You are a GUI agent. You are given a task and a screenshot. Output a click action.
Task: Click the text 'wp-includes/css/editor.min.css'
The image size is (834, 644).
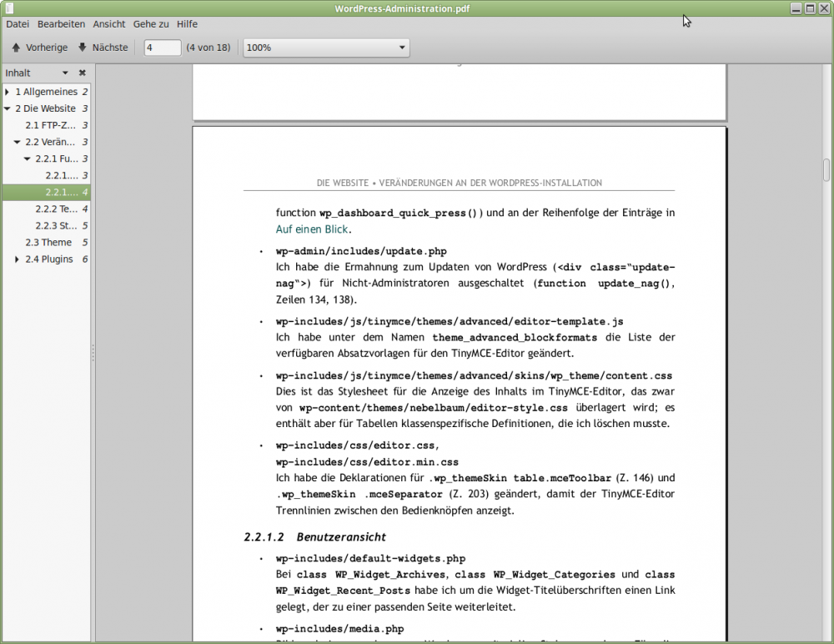point(367,462)
